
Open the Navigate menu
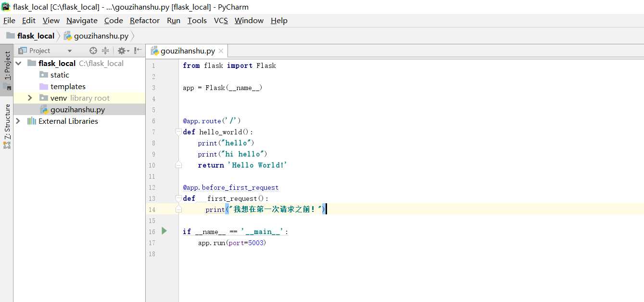pyautogui.click(x=82, y=20)
